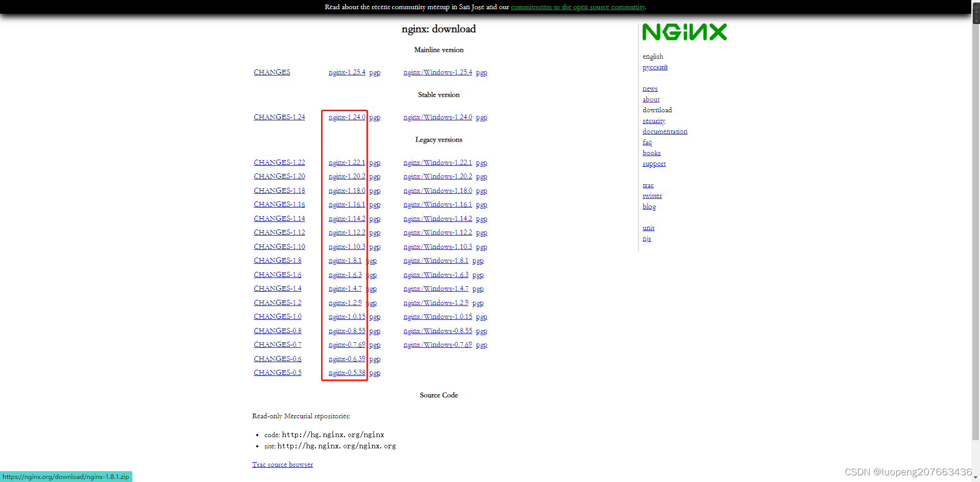Open CHANGES-1.12 link
980x482 pixels.
(279, 233)
